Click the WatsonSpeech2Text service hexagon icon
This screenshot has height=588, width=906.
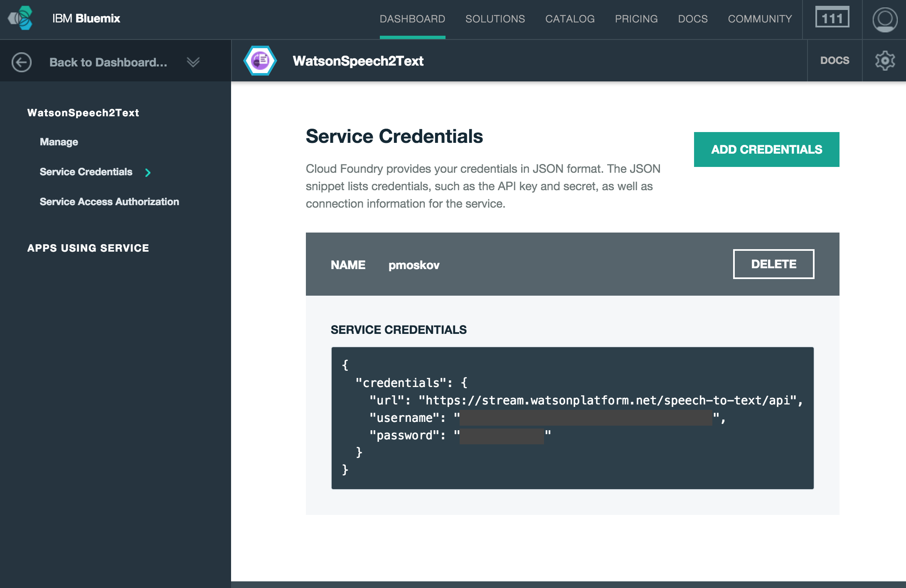pyautogui.click(x=260, y=61)
